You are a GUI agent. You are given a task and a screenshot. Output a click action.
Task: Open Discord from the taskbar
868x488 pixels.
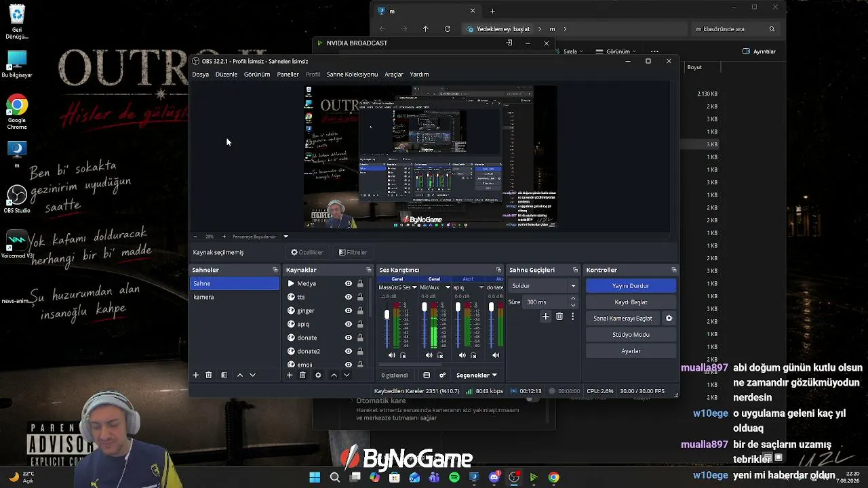coord(494,477)
